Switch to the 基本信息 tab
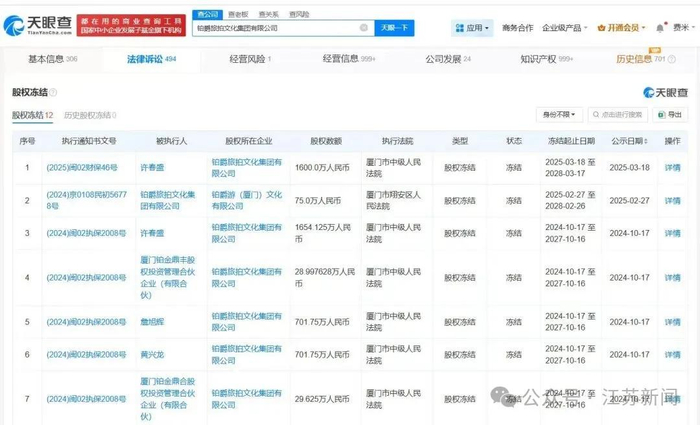 point(53,59)
